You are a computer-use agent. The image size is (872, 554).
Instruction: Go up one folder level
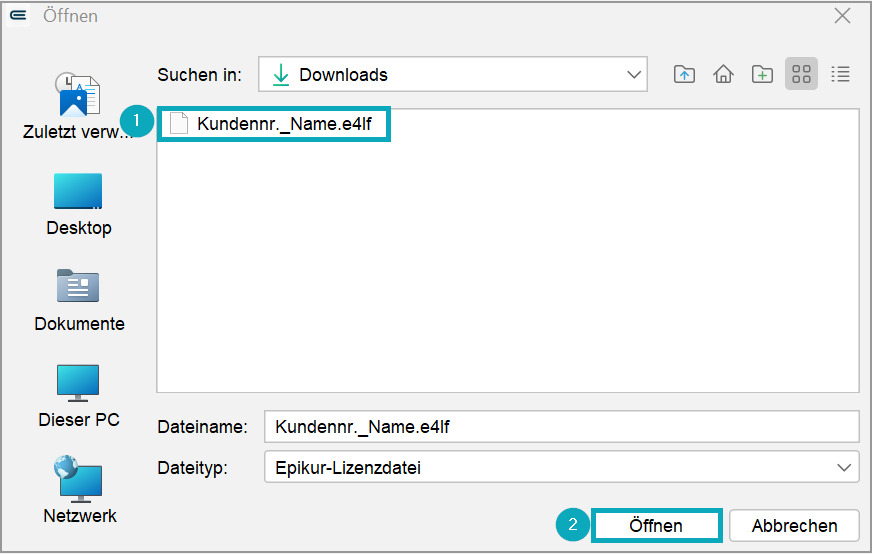pyautogui.click(x=684, y=74)
